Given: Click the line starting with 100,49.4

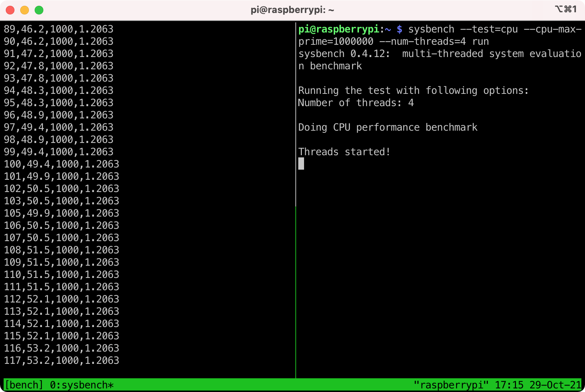Looking at the screenshot, I should click(61, 164).
